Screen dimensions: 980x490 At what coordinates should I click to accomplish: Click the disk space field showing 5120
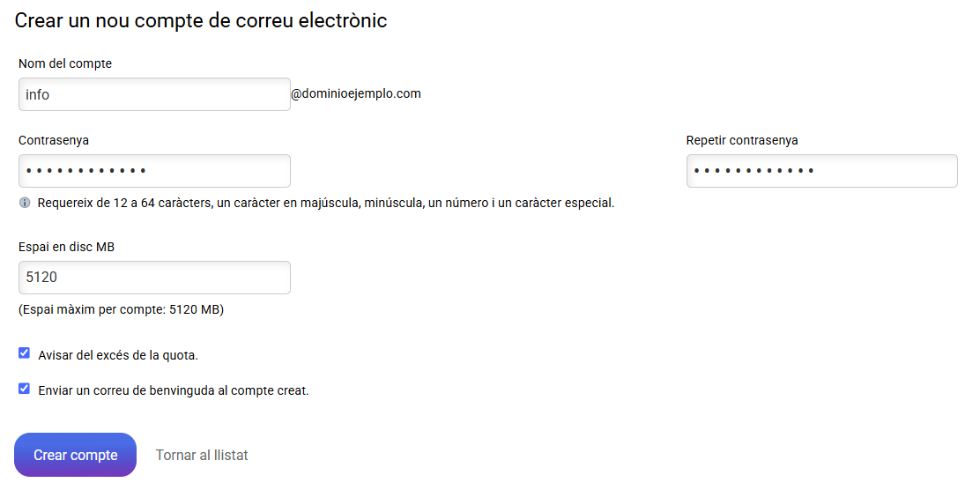coord(154,278)
